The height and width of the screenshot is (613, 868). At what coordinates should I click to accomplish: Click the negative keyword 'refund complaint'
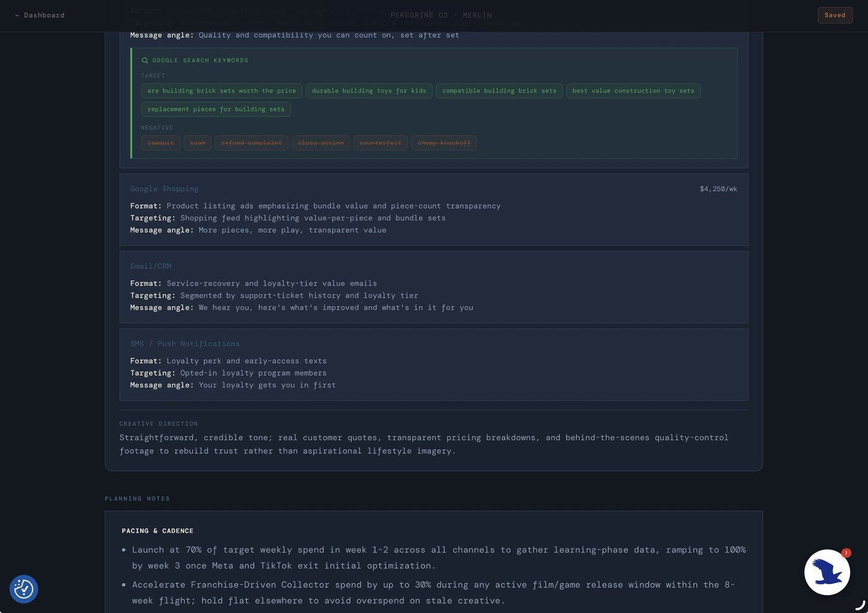coord(251,143)
